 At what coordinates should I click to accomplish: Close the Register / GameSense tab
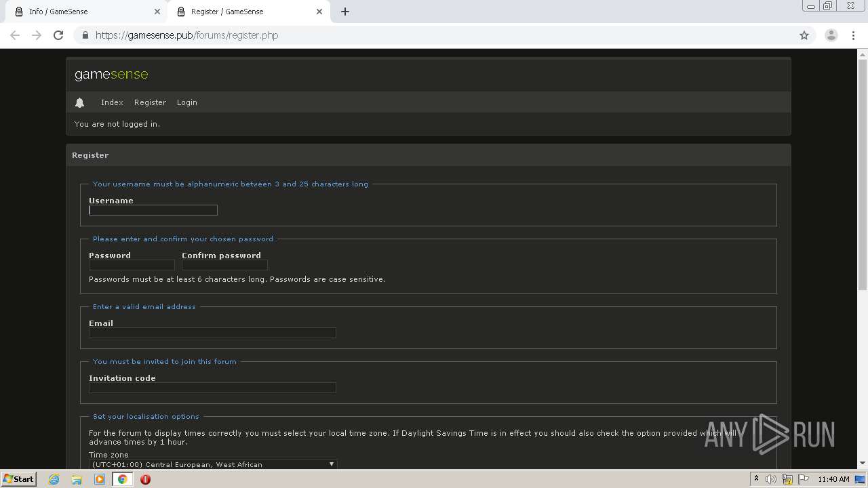point(319,12)
